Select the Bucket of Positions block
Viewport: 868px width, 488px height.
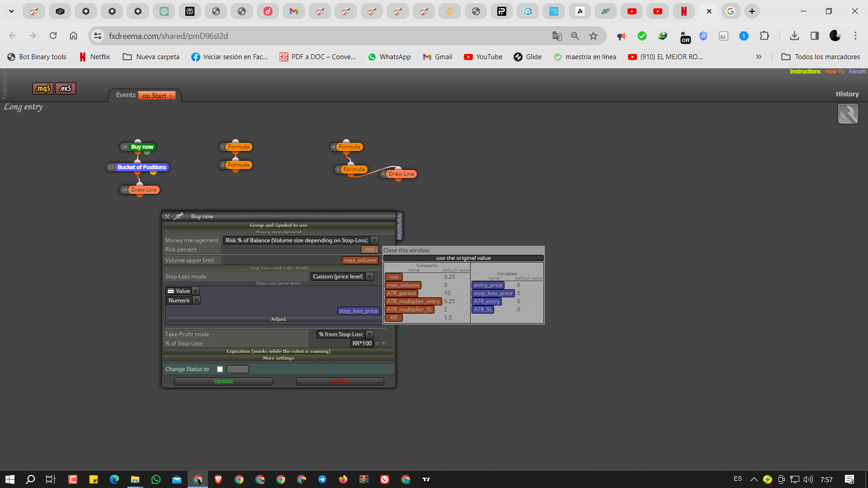coord(142,167)
